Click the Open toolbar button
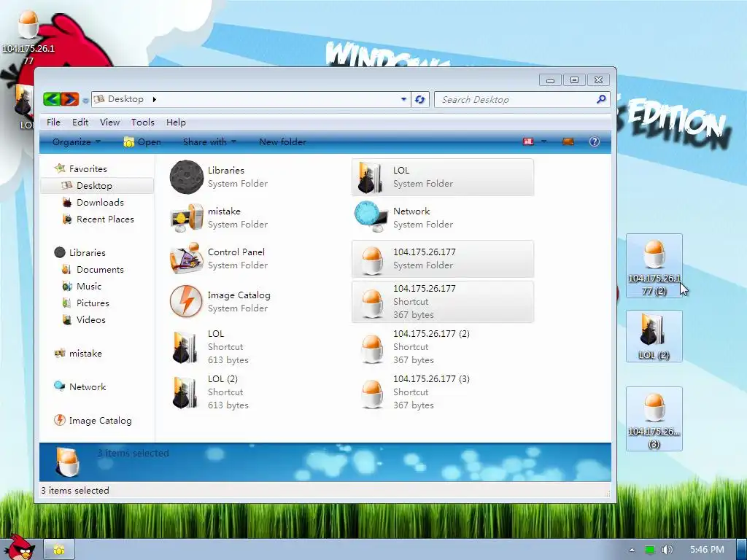This screenshot has width=747, height=560. pos(142,142)
